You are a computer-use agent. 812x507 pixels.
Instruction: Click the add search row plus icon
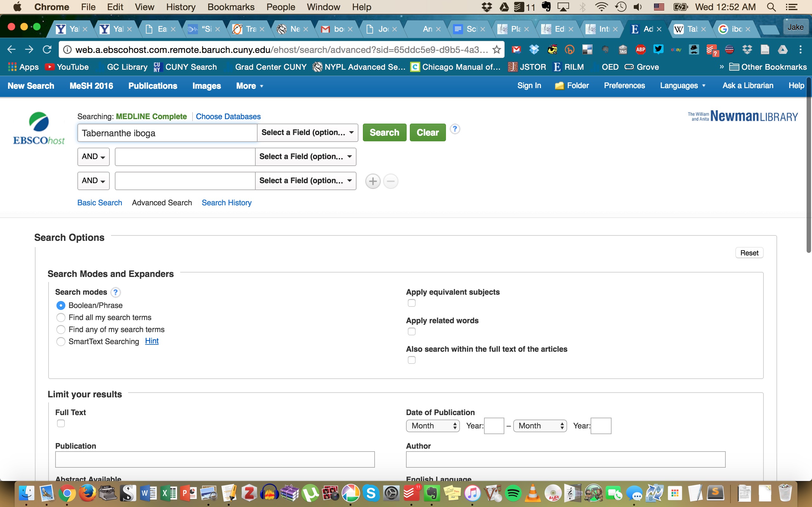tap(373, 181)
